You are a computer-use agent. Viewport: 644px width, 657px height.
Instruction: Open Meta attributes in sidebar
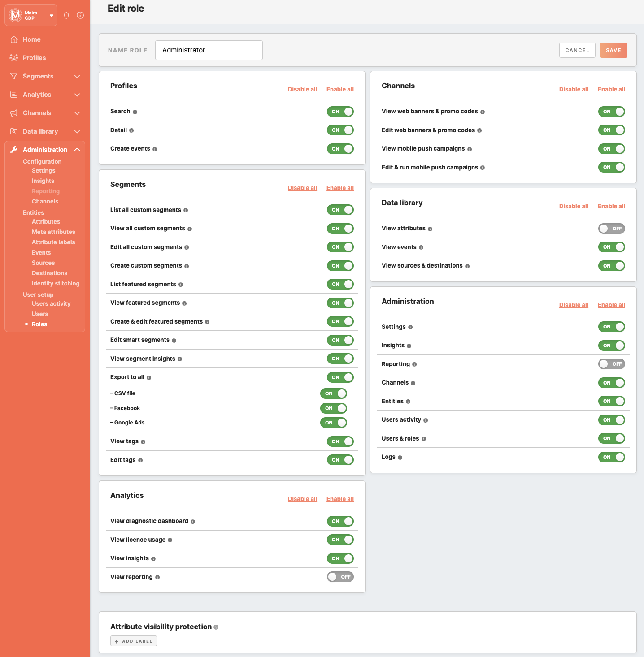point(53,232)
